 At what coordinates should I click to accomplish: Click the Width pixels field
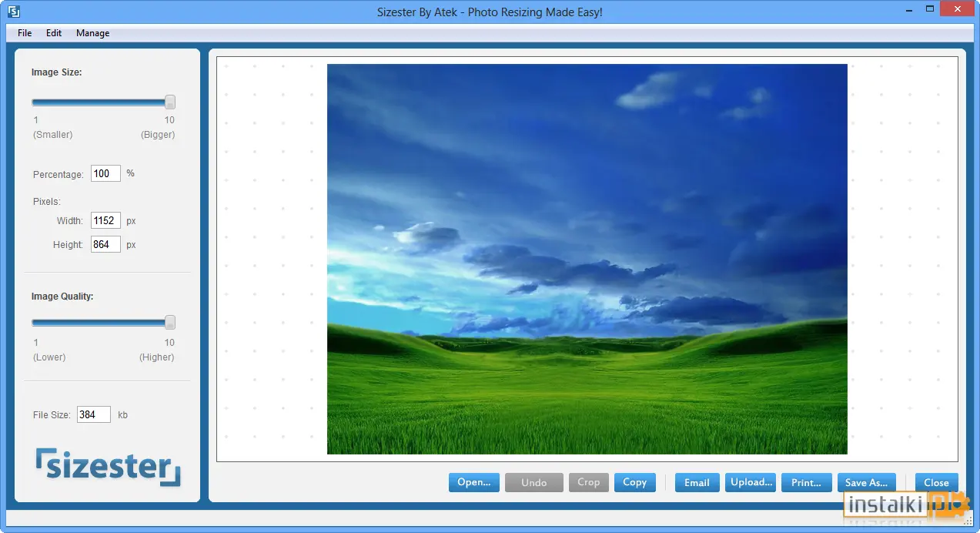(105, 220)
